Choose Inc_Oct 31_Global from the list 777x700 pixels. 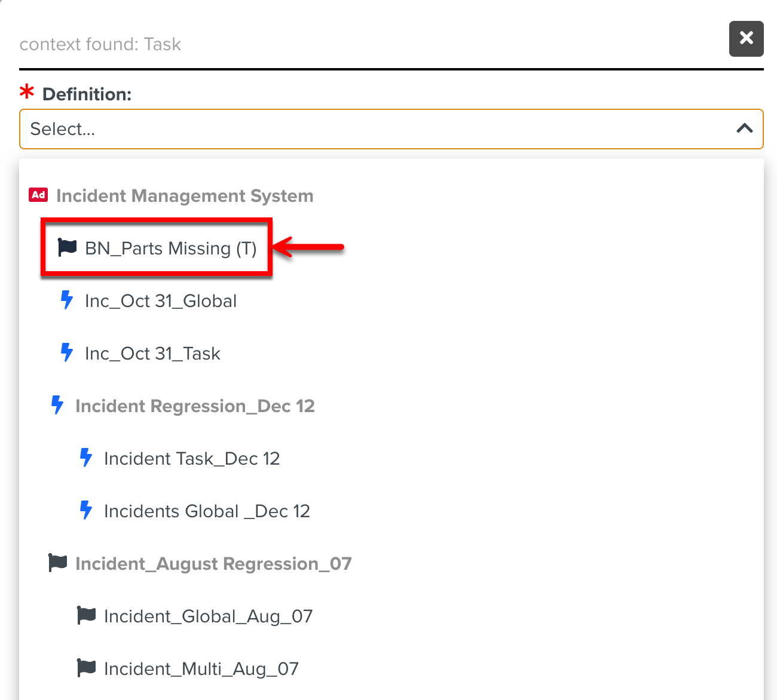coord(161,301)
